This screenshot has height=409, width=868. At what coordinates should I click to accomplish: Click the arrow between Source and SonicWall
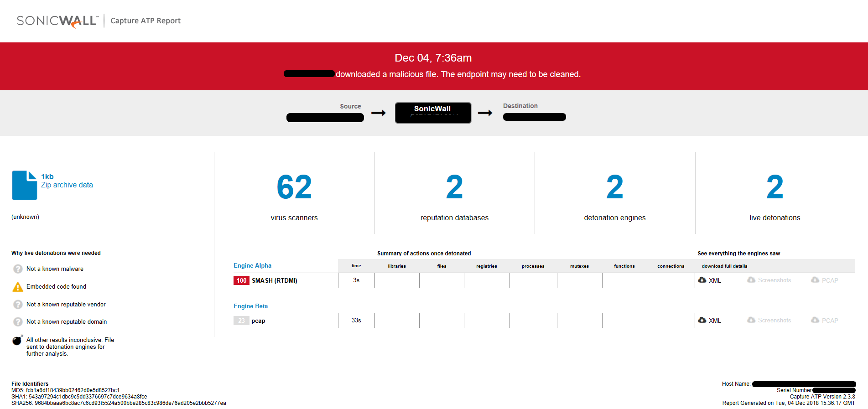[x=379, y=113]
